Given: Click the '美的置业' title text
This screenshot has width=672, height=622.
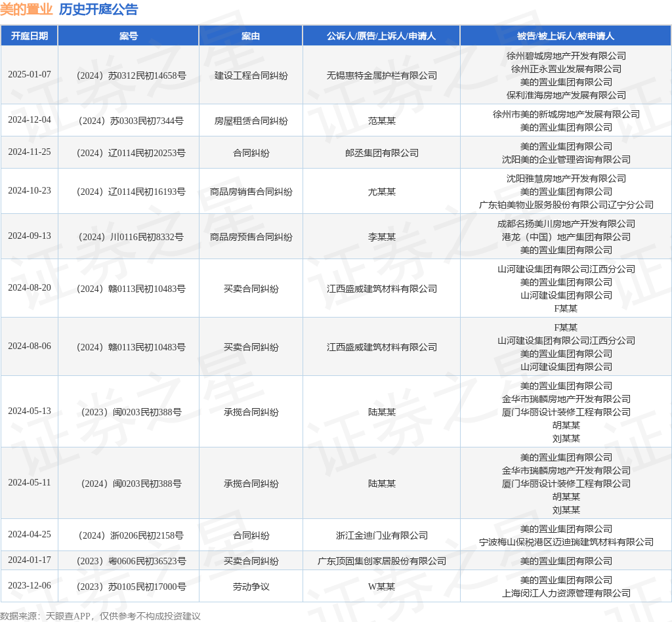Looking at the screenshot, I should pos(26,9).
